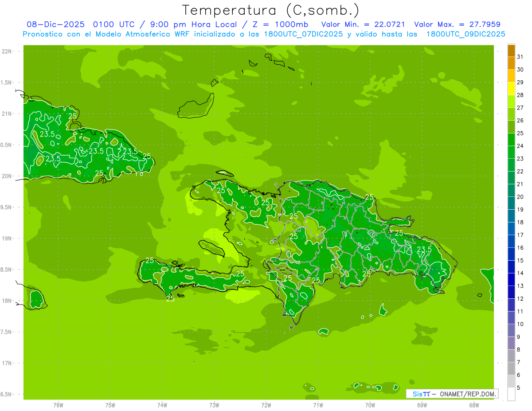This screenshot has height=411, width=532.
Task: Select the date text "08-Dic-2025"
Action: (x=56, y=24)
